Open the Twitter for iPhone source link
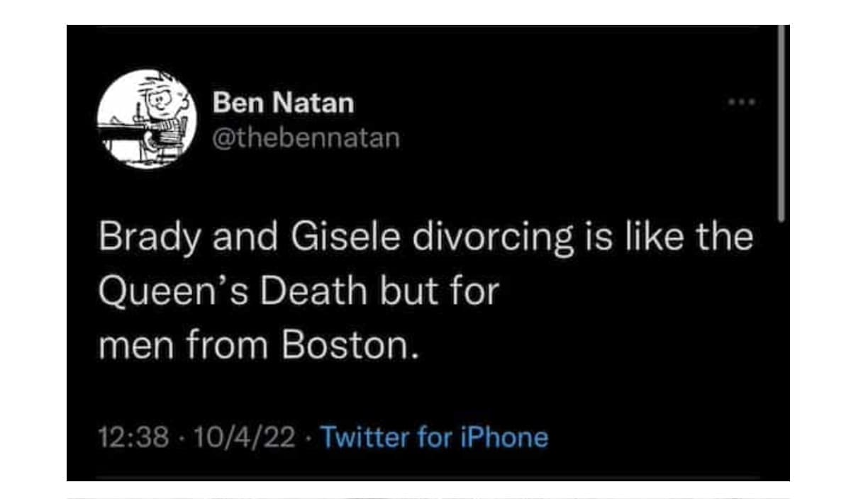This screenshot has width=868, height=499. (435, 437)
